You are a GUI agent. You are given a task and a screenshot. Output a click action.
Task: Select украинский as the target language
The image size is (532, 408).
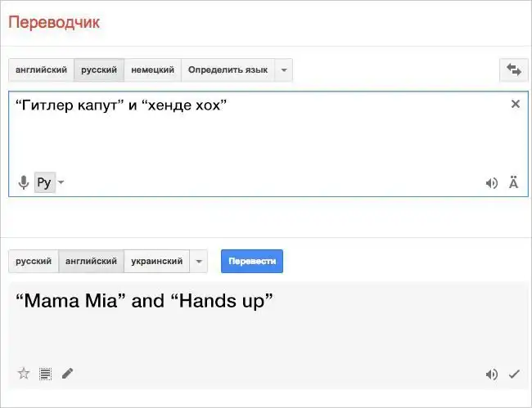point(156,262)
